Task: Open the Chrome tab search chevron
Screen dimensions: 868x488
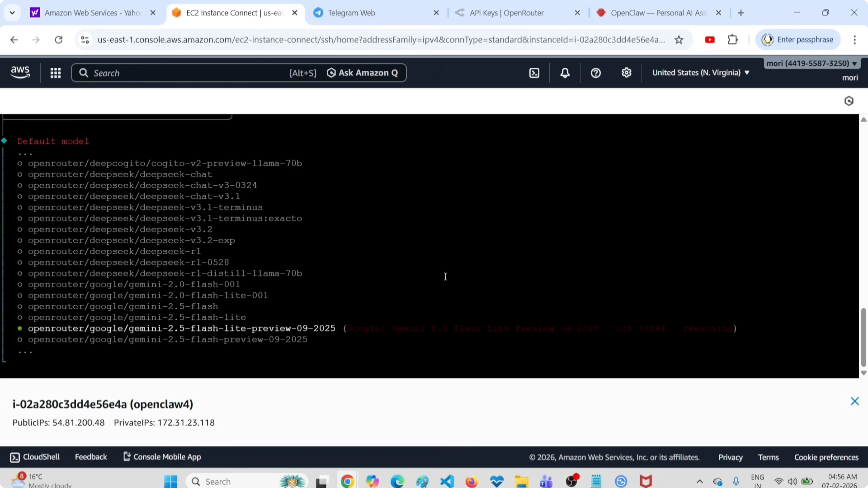Action: pyautogui.click(x=12, y=13)
